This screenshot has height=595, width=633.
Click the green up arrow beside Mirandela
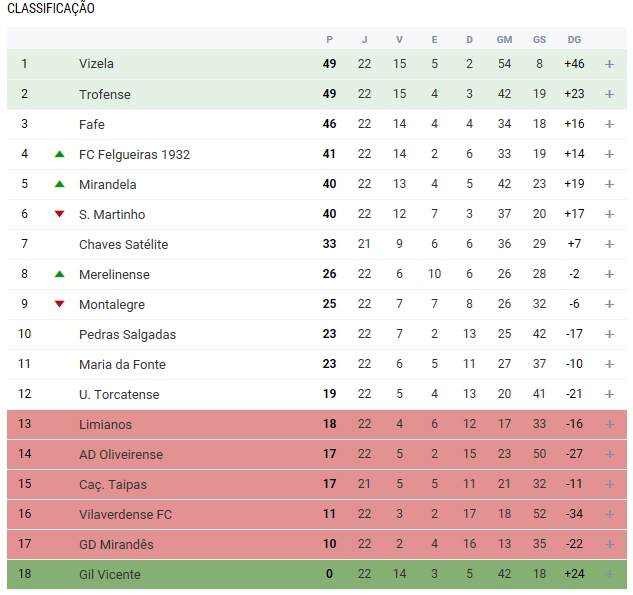(x=59, y=184)
